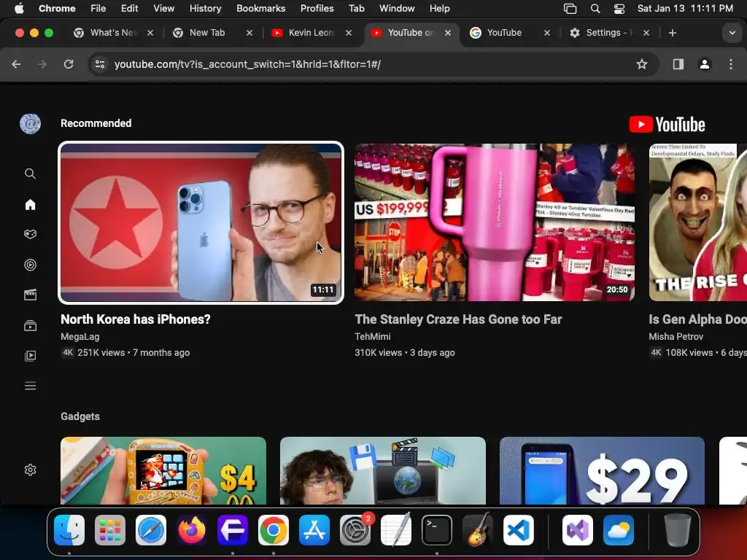Click title The Stanley Craze Has Gone too Far

(x=458, y=319)
